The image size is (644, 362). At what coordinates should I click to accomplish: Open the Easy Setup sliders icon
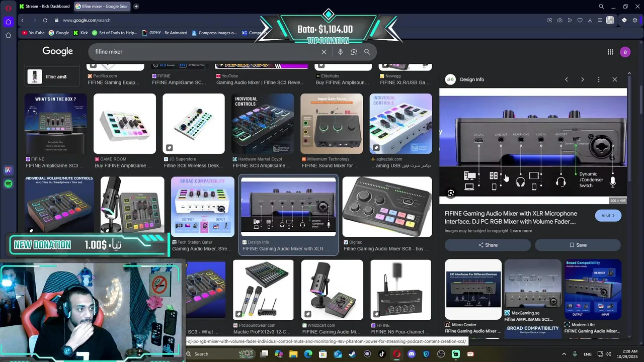600,20
